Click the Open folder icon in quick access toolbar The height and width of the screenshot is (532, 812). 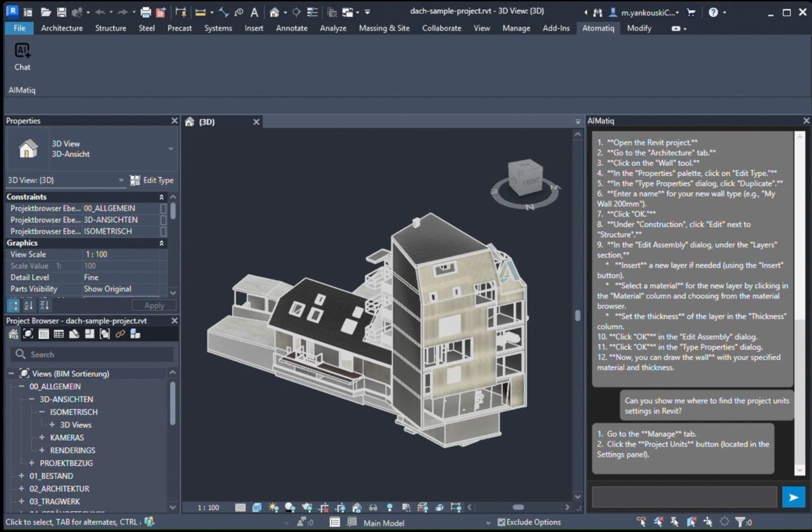(46, 12)
